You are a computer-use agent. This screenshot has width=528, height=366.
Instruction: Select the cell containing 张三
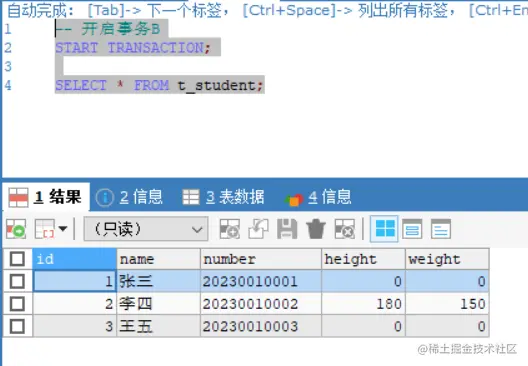tap(159, 281)
